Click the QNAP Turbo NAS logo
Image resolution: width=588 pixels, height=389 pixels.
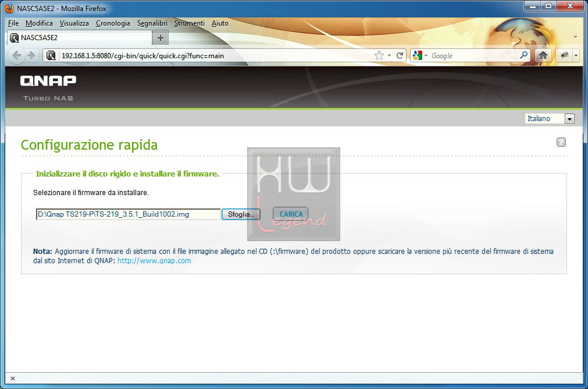48,88
